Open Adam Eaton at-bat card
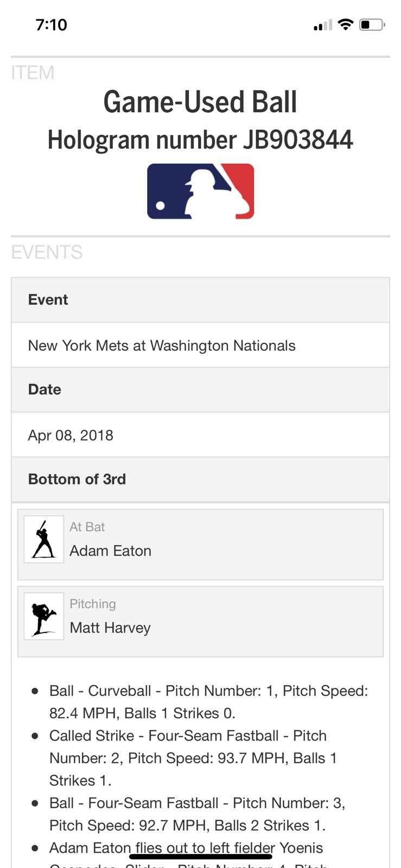 [x=200, y=544]
